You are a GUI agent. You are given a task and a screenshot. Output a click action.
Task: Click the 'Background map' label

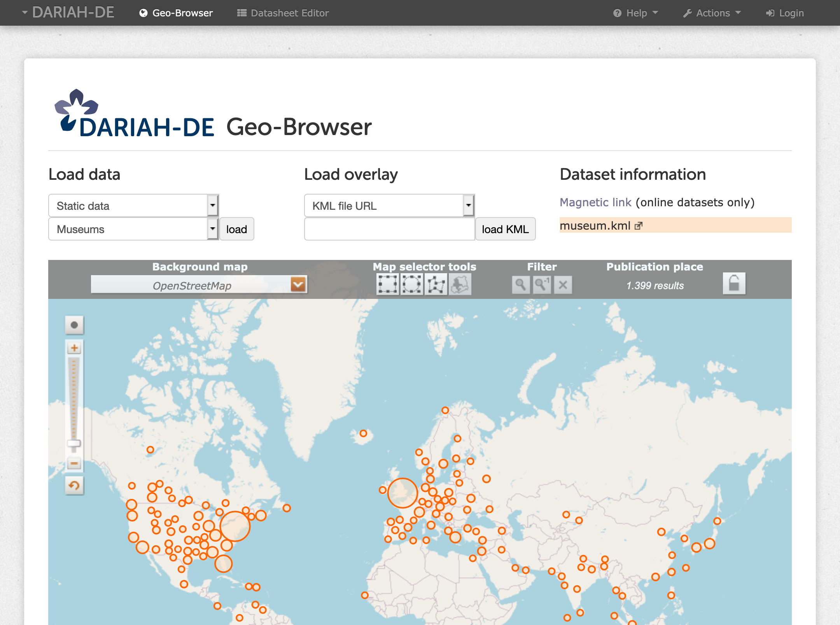[x=200, y=267]
